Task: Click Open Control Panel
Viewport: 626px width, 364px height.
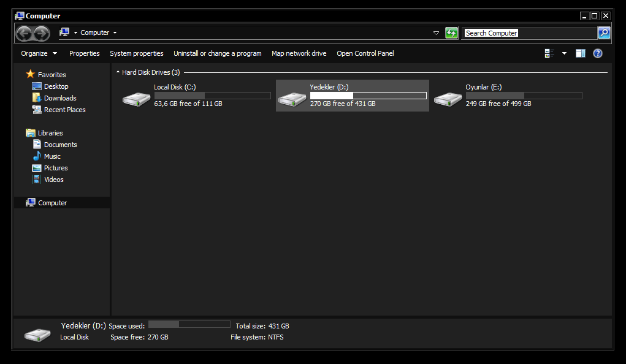Action: (365, 53)
